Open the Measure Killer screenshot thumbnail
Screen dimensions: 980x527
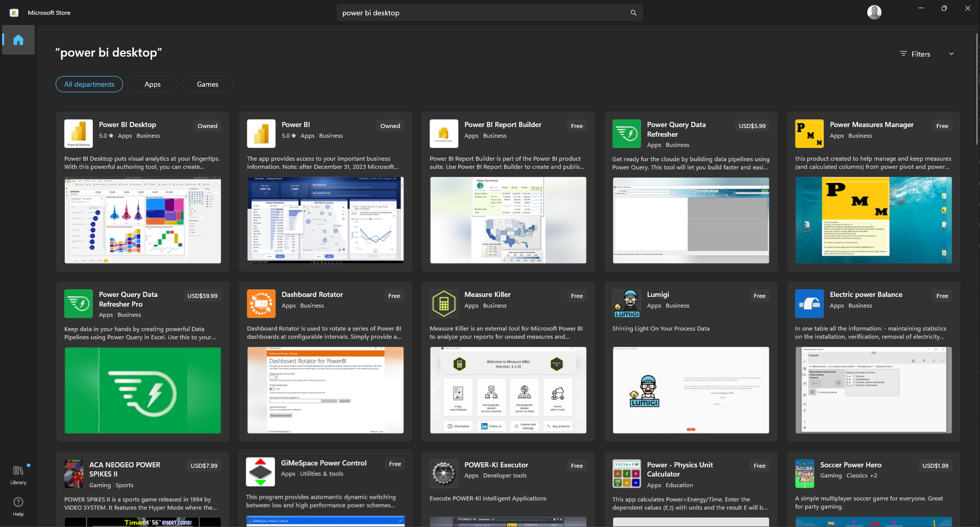pos(508,390)
